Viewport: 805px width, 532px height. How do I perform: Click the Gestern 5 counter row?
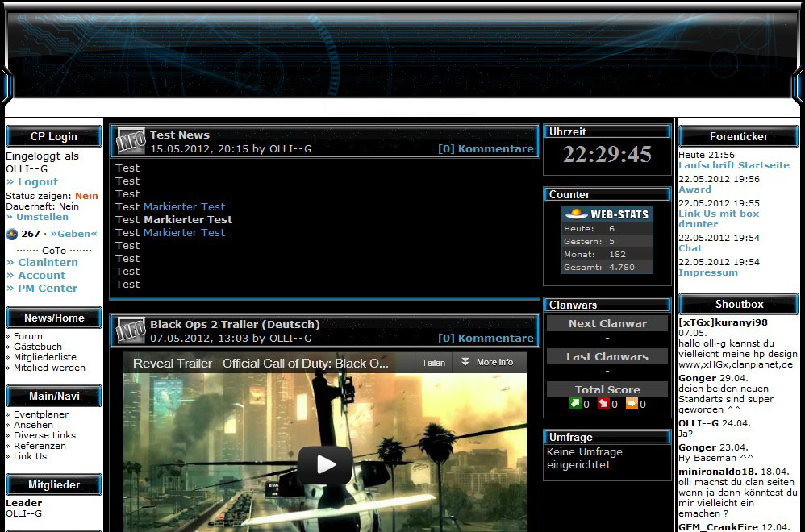pos(607,242)
